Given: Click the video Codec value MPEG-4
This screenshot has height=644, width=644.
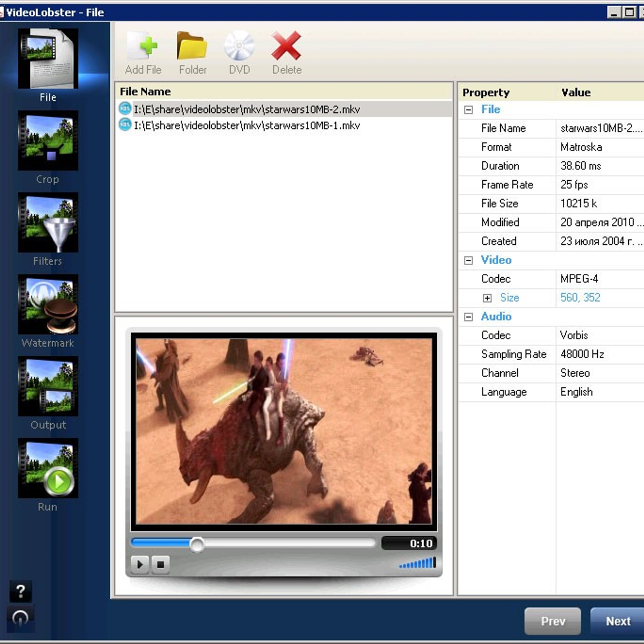Looking at the screenshot, I should 579,279.
